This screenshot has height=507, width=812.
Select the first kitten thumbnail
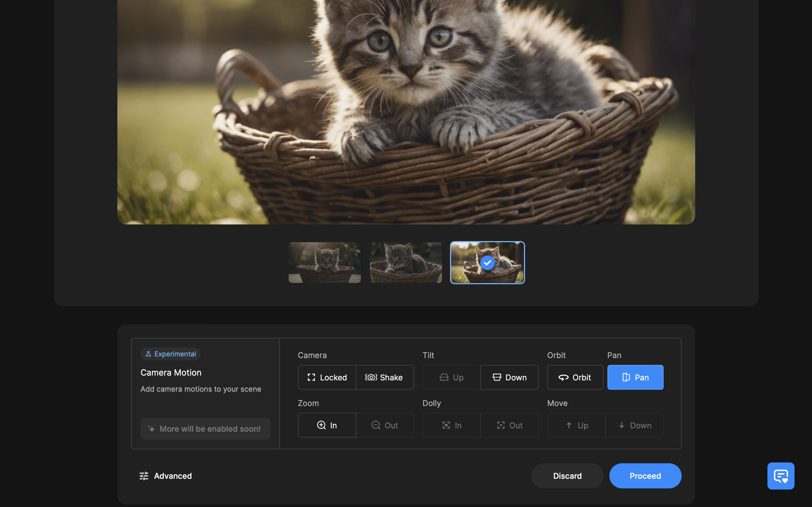click(x=324, y=263)
